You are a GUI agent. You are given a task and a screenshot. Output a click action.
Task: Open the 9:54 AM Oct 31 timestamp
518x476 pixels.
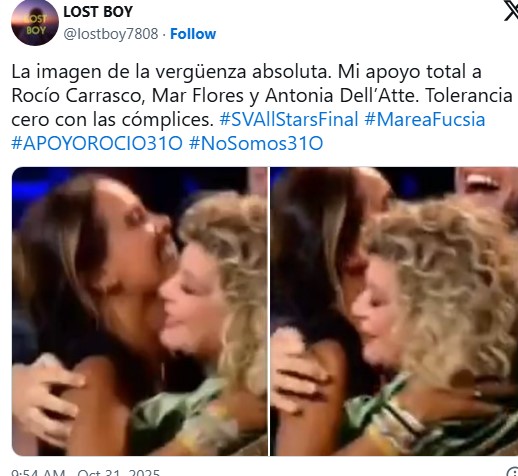point(86,472)
